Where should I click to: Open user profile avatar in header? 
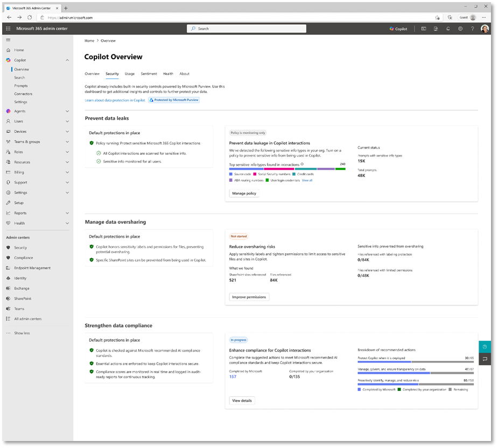[x=485, y=29]
